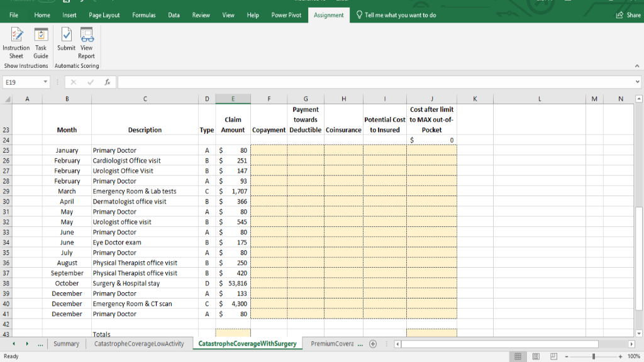Open Page Break Preview
This screenshot has height=362, width=644.
553,356
